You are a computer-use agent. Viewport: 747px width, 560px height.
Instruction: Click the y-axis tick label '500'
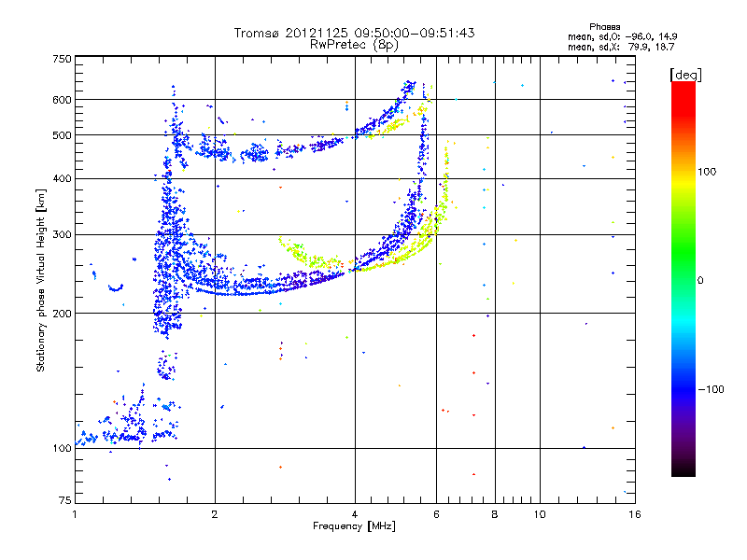(x=62, y=135)
